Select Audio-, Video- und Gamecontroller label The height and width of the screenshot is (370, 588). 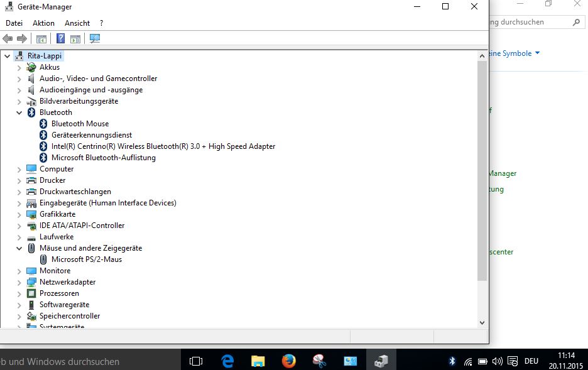click(98, 79)
